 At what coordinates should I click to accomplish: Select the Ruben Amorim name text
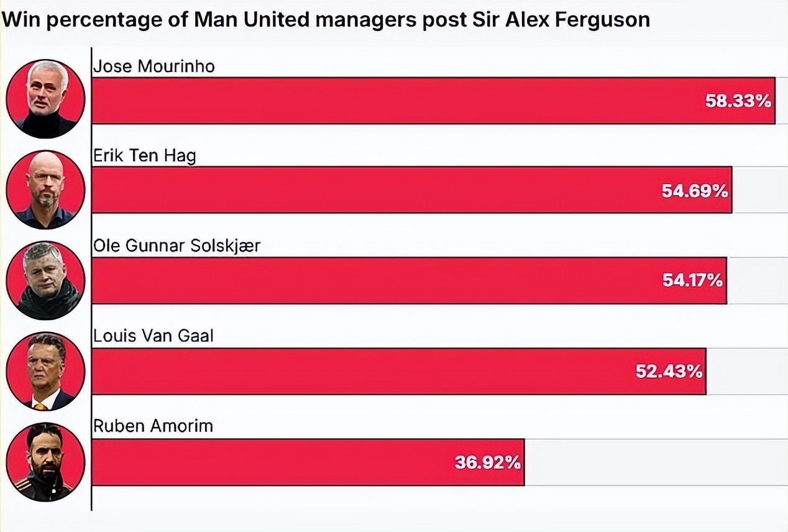tap(153, 426)
